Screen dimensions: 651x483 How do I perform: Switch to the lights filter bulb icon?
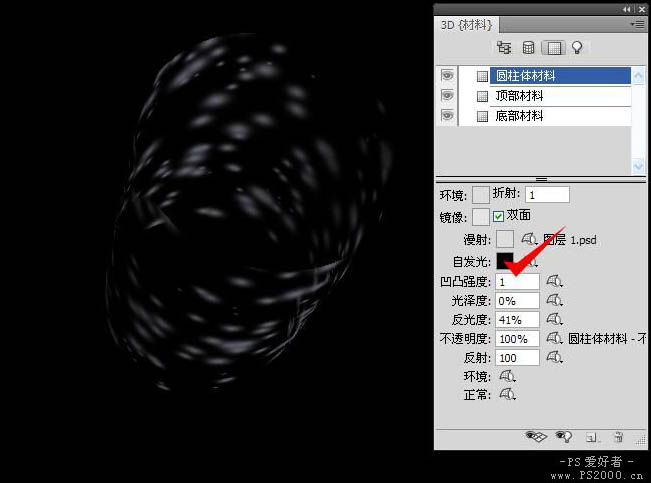coord(577,48)
